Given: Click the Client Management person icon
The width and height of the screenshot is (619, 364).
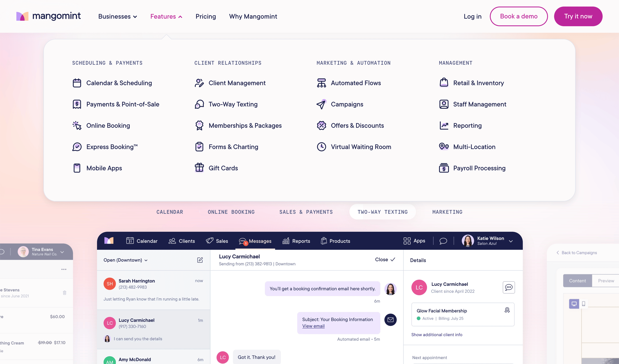Looking at the screenshot, I should point(199,83).
